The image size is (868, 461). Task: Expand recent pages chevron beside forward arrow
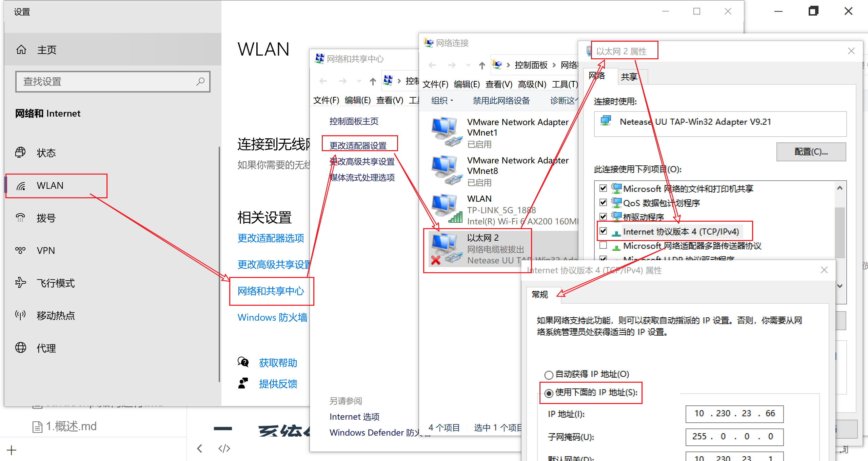pos(468,65)
